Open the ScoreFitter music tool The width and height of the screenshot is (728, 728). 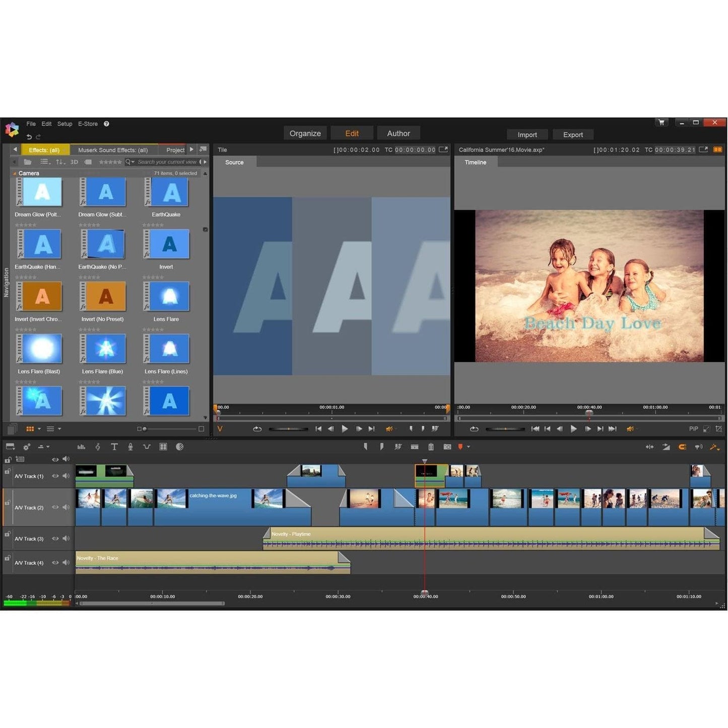tap(98, 446)
